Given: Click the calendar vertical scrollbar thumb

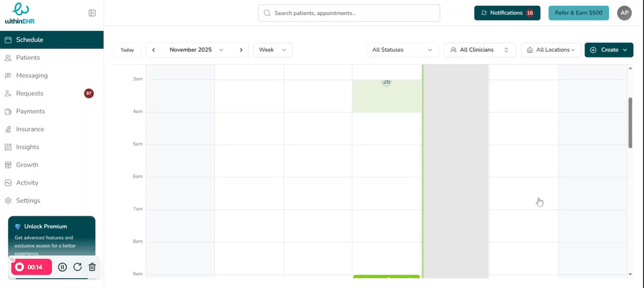Looking at the screenshot, I should coord(630,123).
